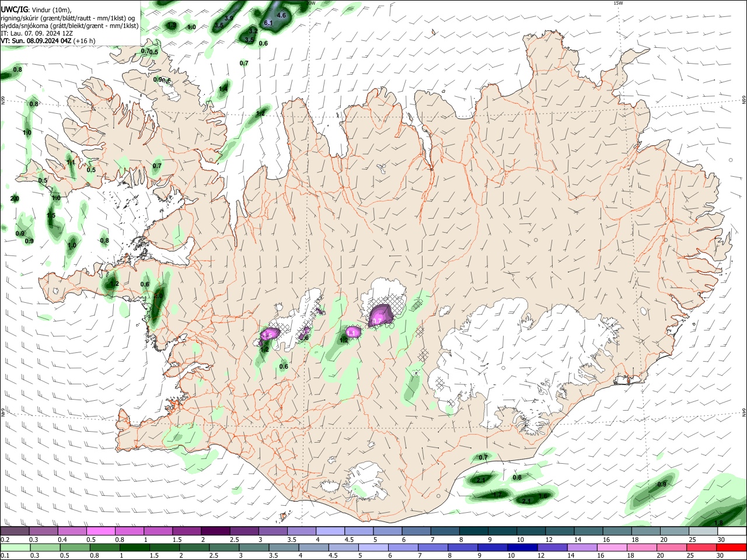This screenshot has height=560, width=747.
Task: Click the 'slydda/snjókoma' description line
Action: point(69,26)
